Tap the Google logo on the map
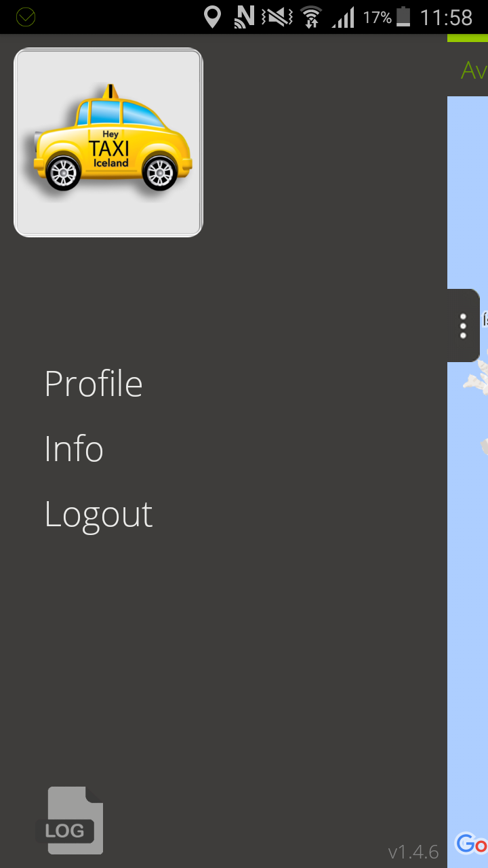The width and height of the screenshot is (488, 868). (x=471, y=844)
